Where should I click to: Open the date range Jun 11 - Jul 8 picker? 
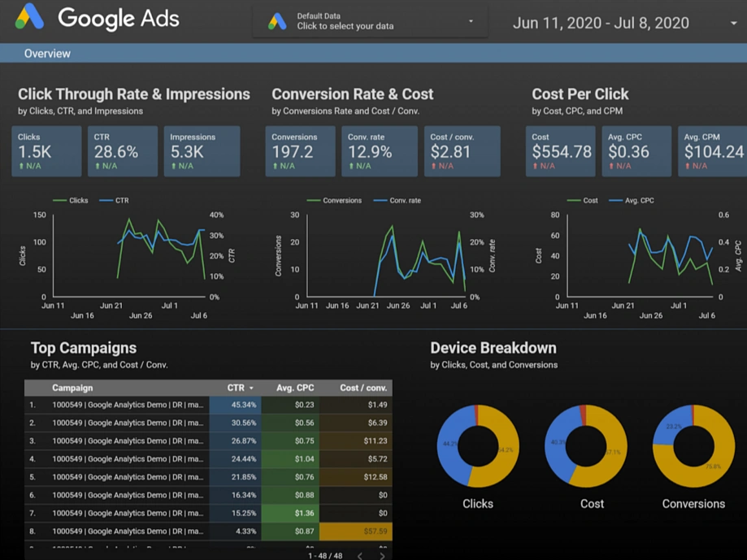point(600,23)
